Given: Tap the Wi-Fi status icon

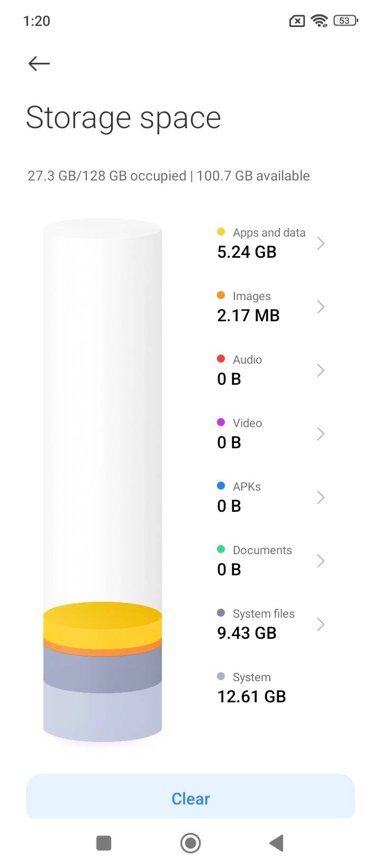Looking at the screenshot, I should tap(320, 21).
